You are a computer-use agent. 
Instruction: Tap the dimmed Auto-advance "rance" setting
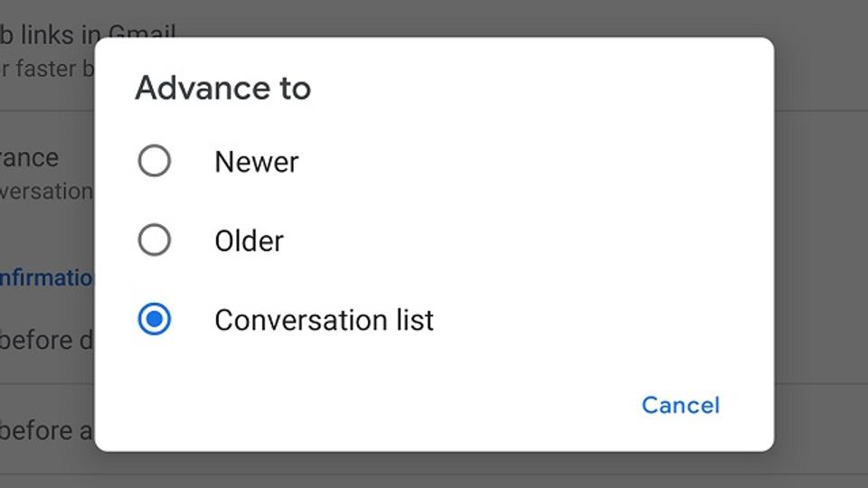coord(29,157)
